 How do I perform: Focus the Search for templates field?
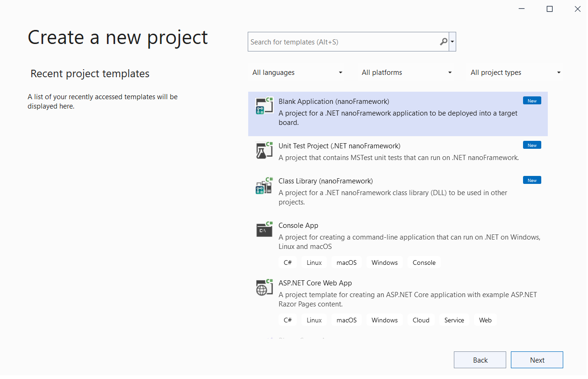[x=344, y=42]
